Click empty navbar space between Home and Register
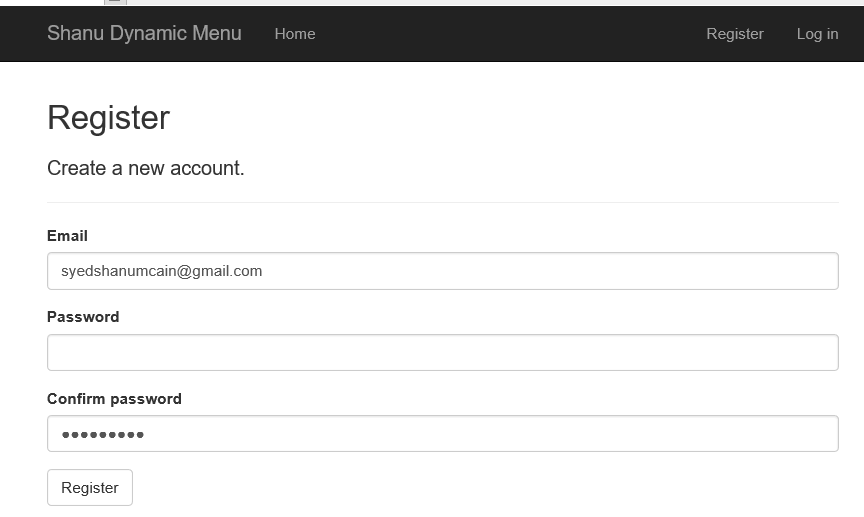864x517 pixels. [511, 34]
